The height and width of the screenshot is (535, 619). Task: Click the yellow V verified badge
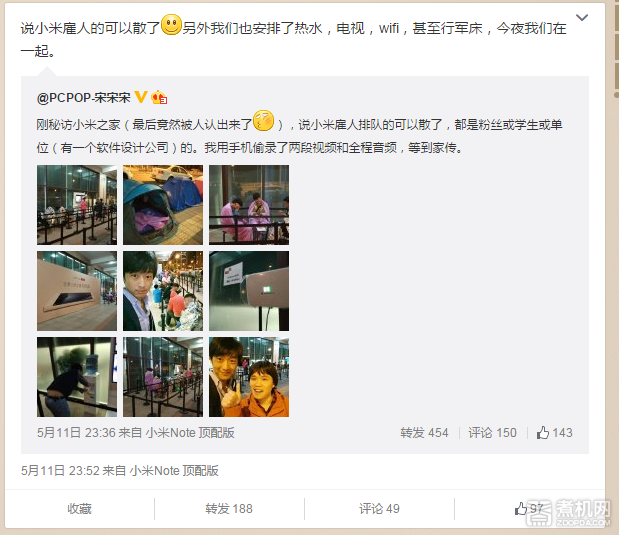[x=141, y=97]
